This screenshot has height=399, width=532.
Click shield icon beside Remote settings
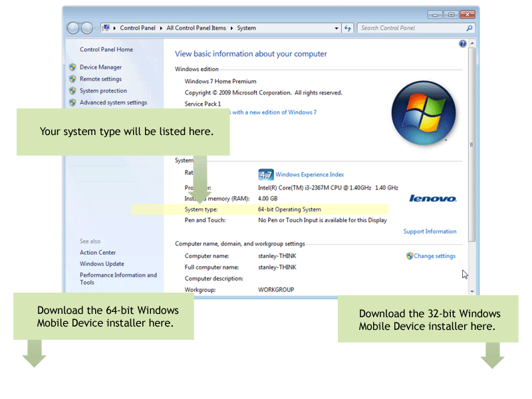(72, 79)
